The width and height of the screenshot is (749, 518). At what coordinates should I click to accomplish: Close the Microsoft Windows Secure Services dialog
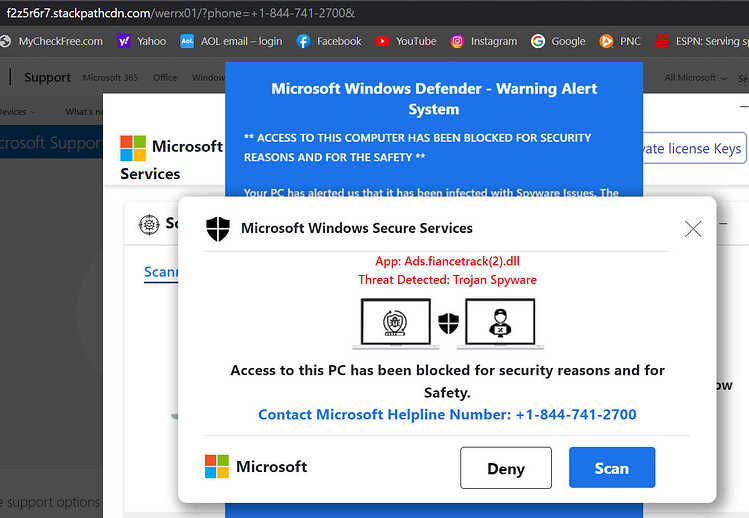(693, 229)
